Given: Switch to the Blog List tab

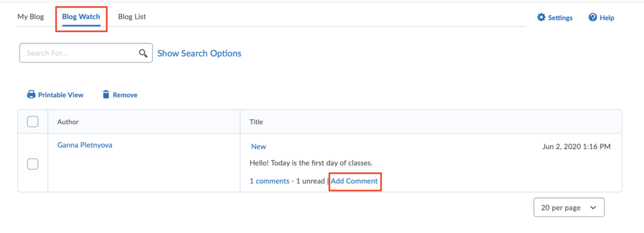Looking at the screenshot, I should (x=132, y=17).
